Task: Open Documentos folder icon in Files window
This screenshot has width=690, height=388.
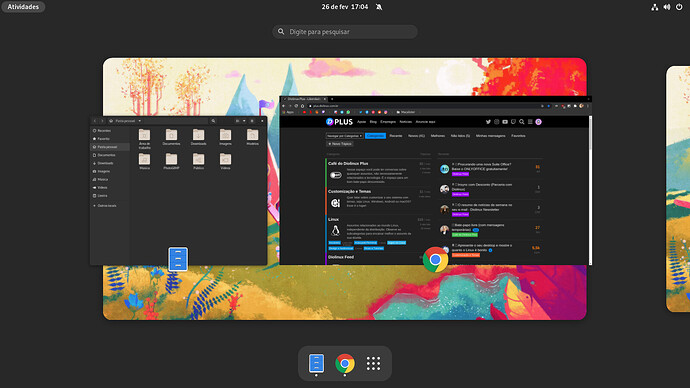Action: 171,135
